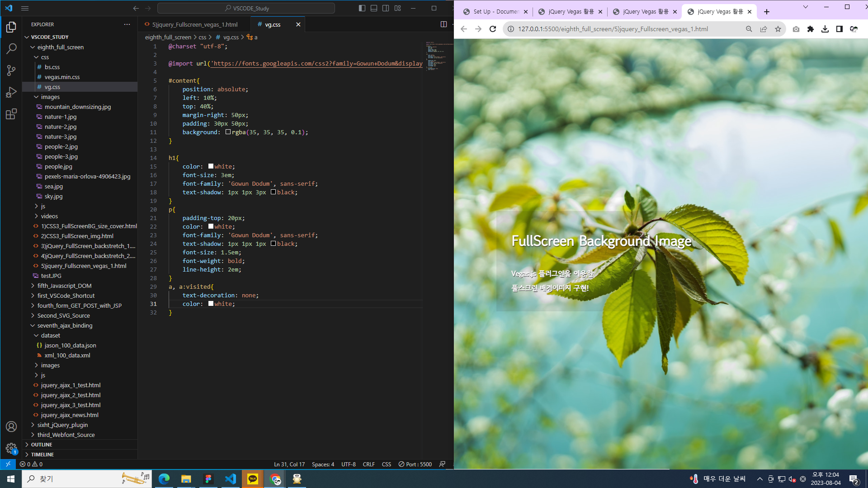Switch to the Set Up browser tab
Image resolution: width=868 pixels, height=488 pixels.
click(495, 12)
